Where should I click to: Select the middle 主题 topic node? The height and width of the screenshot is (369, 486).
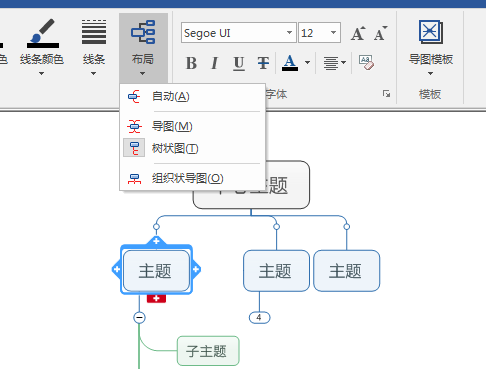tap(276, 271)
